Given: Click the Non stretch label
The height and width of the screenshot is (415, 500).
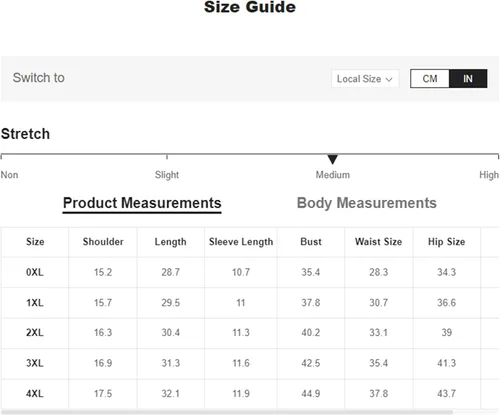Looking at the screenshot, I should tap(9, 175).
